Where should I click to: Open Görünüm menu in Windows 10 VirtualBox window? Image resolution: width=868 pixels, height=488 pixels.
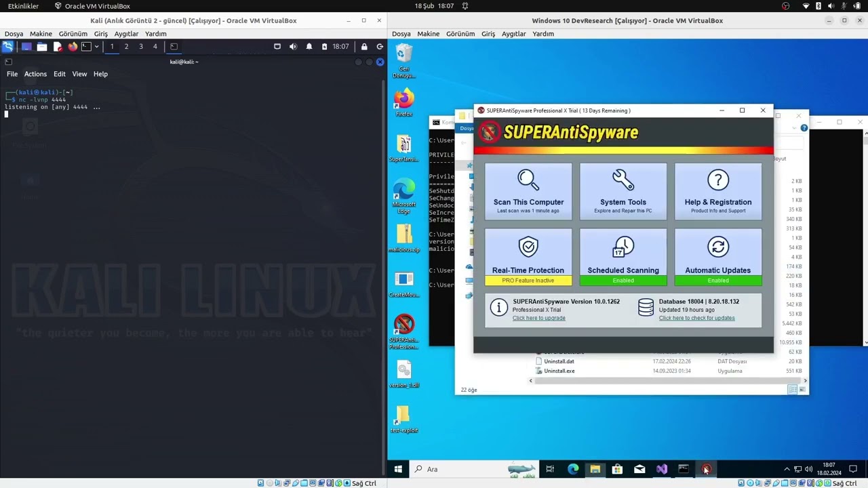460,34
